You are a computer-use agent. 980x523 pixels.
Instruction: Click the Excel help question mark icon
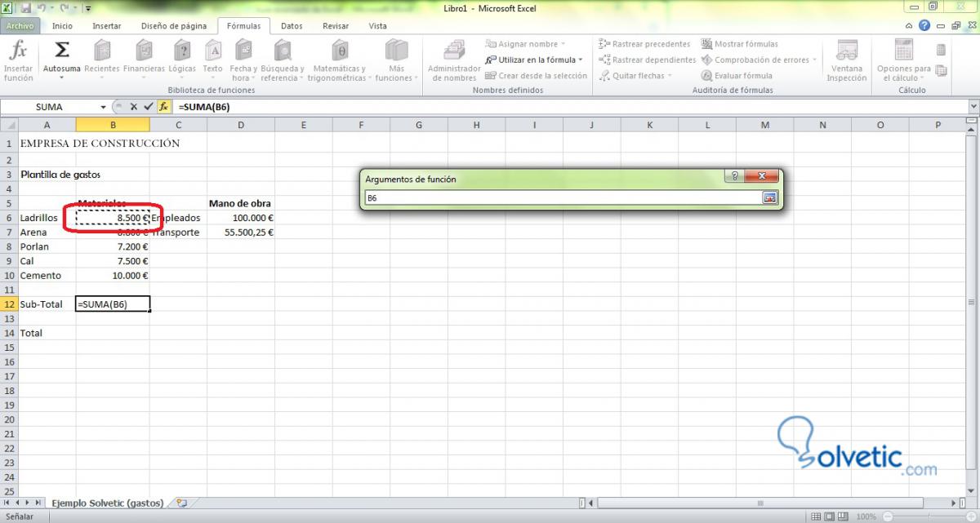(x=923, y=26)
